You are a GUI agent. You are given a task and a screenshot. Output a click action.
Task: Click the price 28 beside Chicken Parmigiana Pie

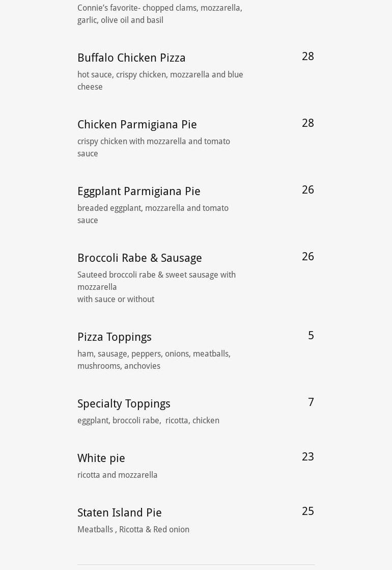[x=307, y=123]
